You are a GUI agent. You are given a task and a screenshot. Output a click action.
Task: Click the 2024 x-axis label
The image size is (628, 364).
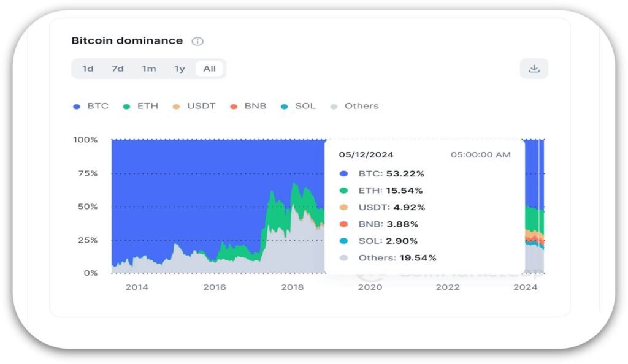coord(526,287)
